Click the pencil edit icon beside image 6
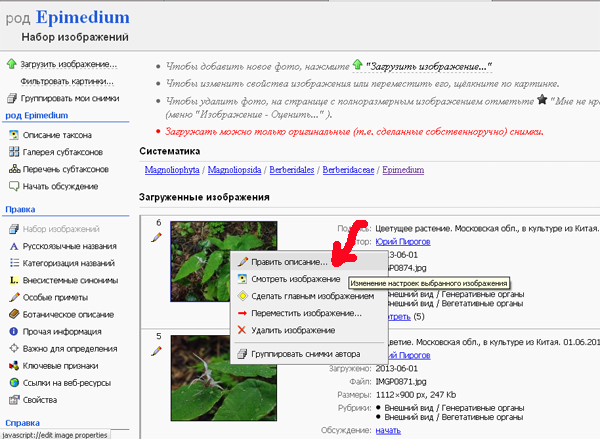 [x=156, y=238]
